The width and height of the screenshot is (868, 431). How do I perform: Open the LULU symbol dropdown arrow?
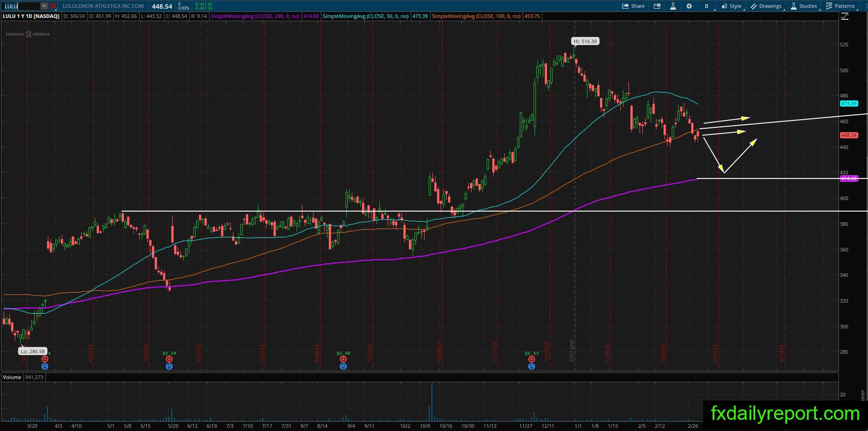coord(44,6)
